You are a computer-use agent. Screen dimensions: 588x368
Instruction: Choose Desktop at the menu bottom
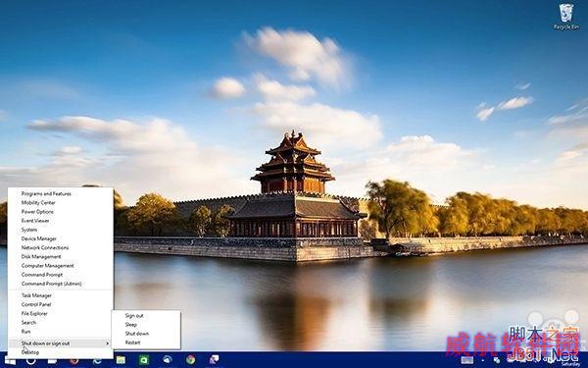pos(30,352)
